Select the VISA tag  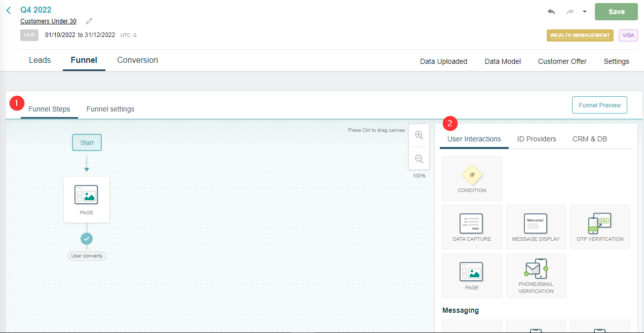click(628, 35)
